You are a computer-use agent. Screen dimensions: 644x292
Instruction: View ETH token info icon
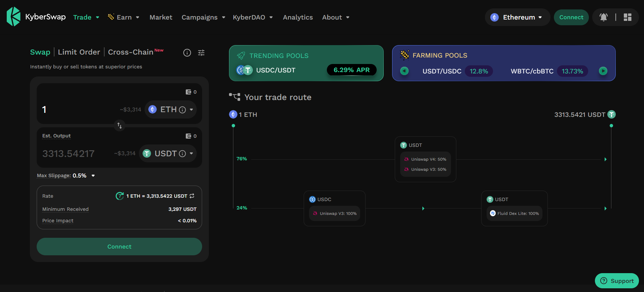[x=182, y=110]
